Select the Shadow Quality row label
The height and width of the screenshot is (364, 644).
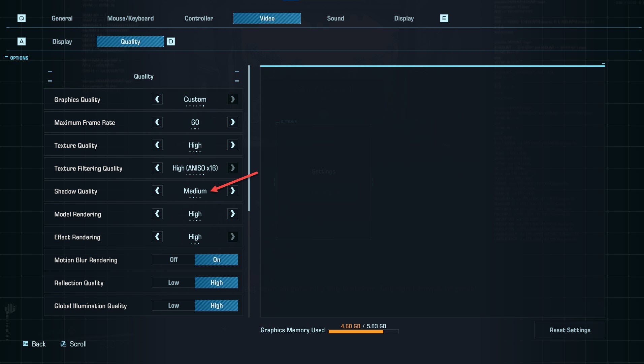point(76,191)
